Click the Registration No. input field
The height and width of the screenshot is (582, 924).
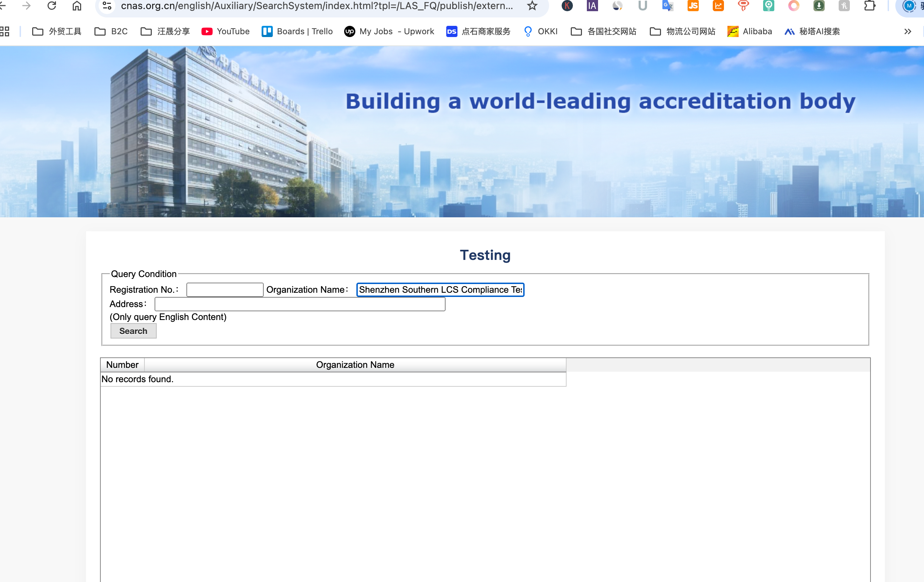pos(225,290)
